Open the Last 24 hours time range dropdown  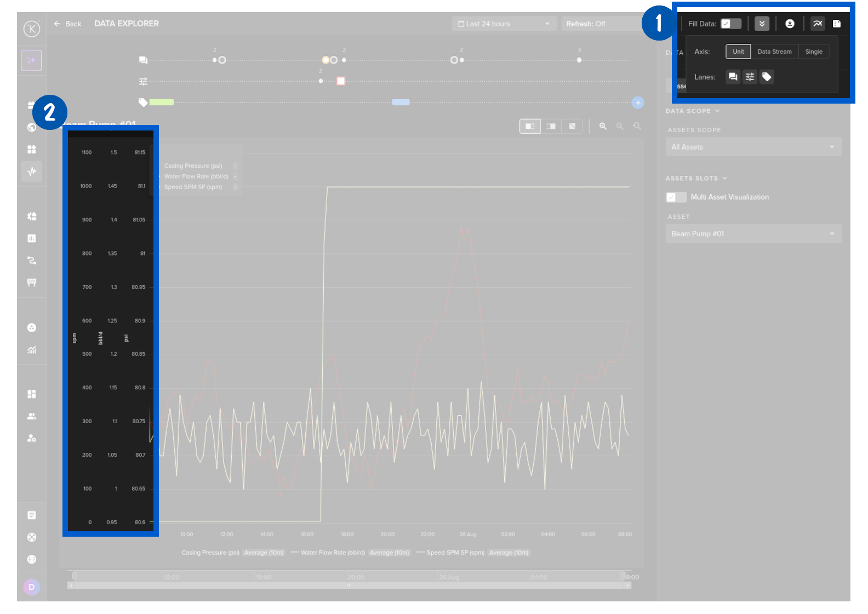click(504, 24)
